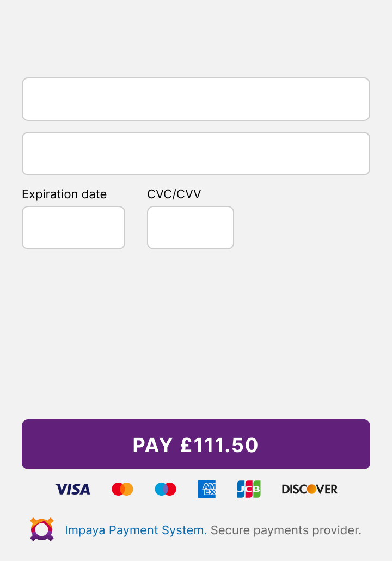Screen dimensions: 392x561
Task: Open the Impaya Payment System link
Action: tap(136, 530)
